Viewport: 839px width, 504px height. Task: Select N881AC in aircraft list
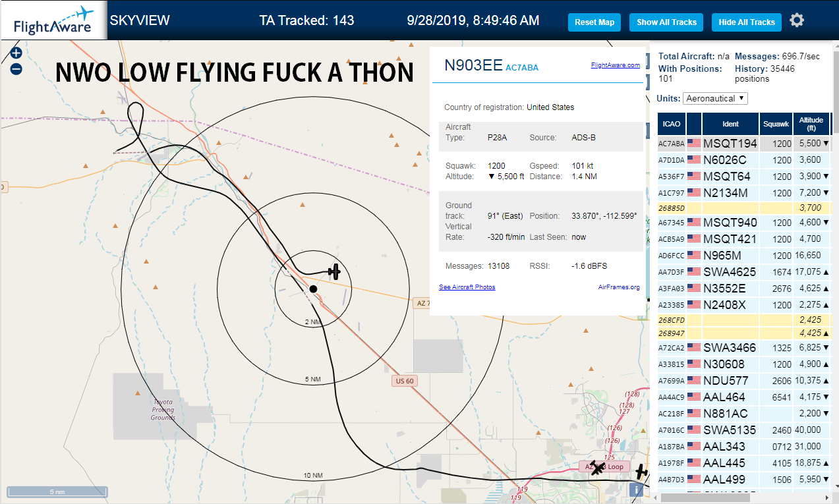[743, 413]
